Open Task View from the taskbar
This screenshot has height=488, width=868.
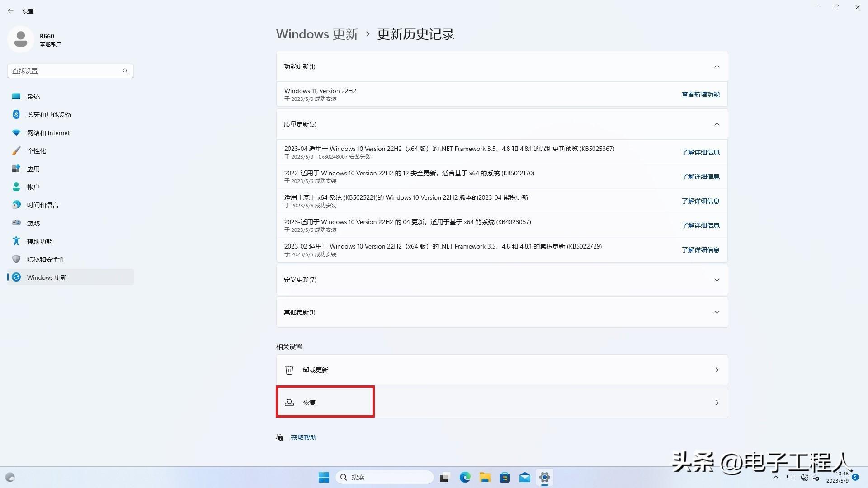pyautogui.click(x=444, y=478)
